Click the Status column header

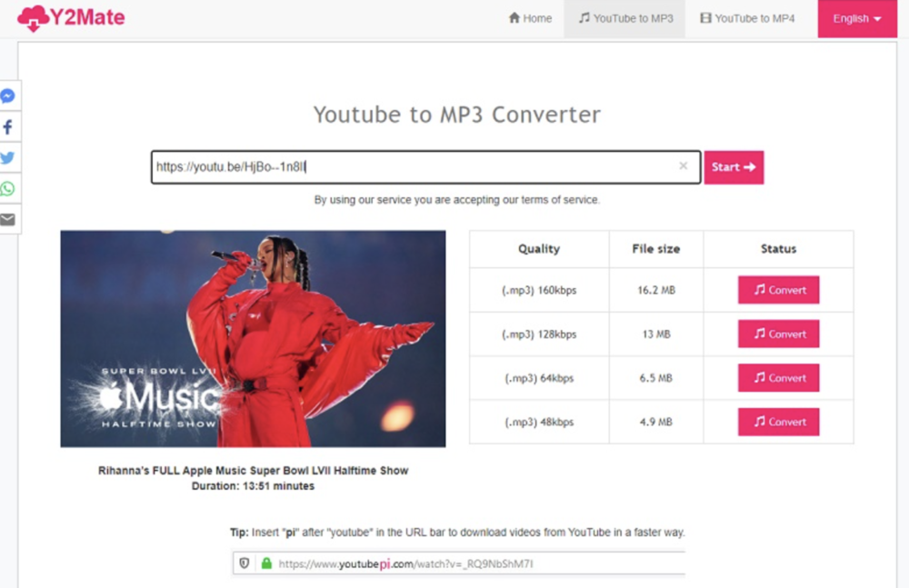778,249
